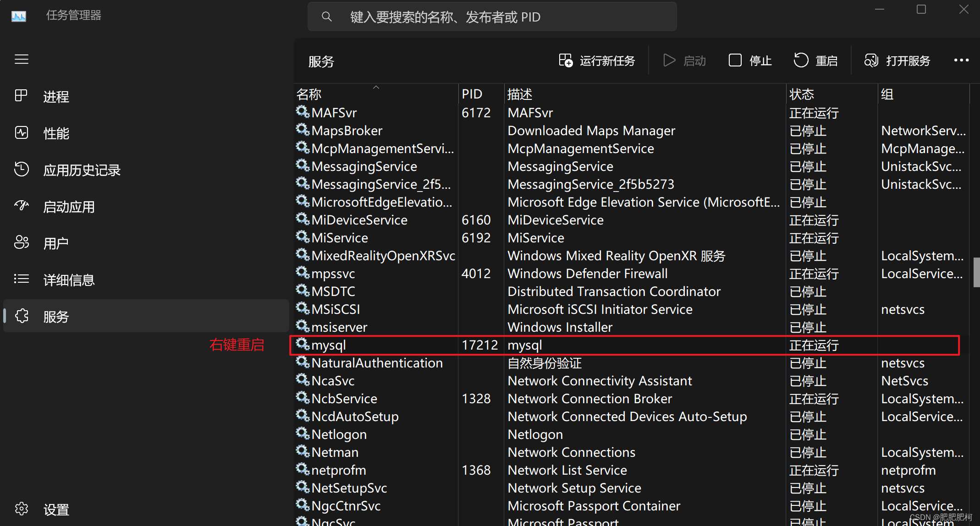Click the Startup apps gauge icon
Viewport: 980px width, 526px height.
[x=22, y=206]
